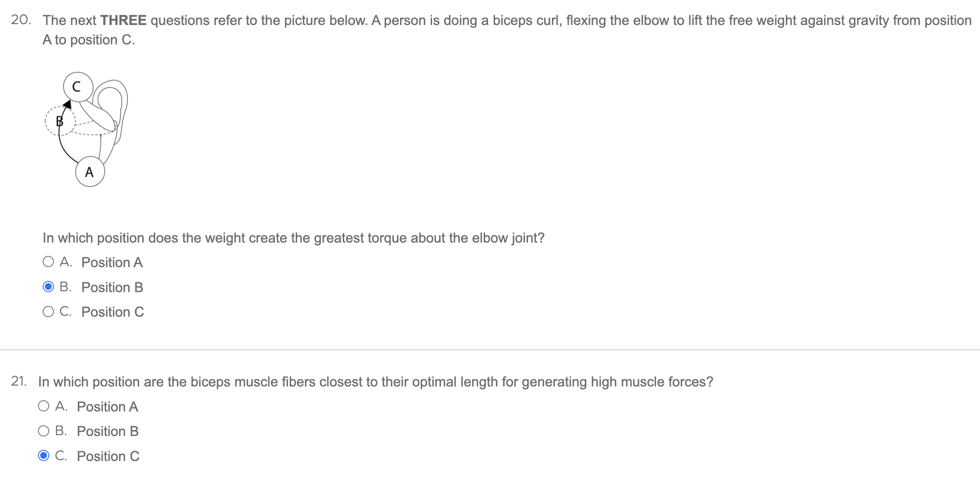Click the torque question text in question 20

pyautogui.click(x=293, y=237)
